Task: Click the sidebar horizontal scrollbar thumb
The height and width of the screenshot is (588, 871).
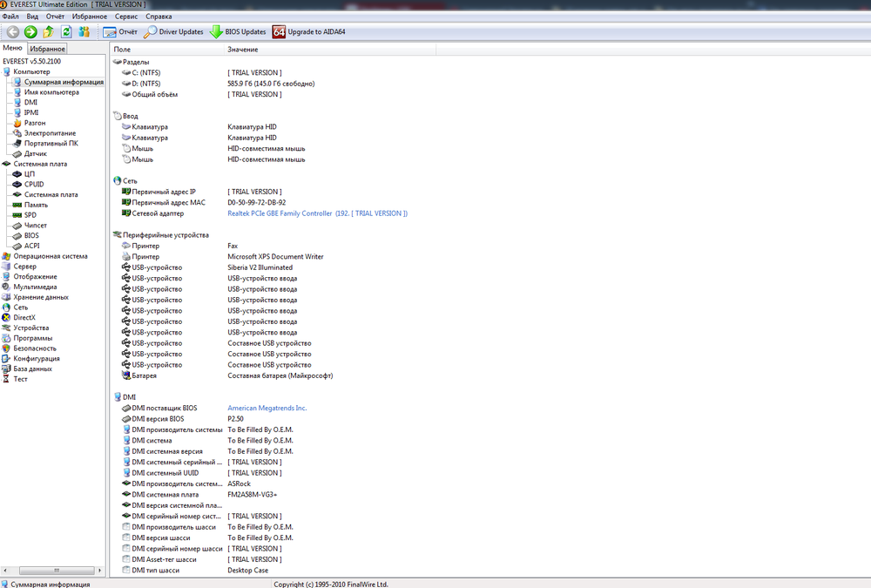Action: coord(57,571)
